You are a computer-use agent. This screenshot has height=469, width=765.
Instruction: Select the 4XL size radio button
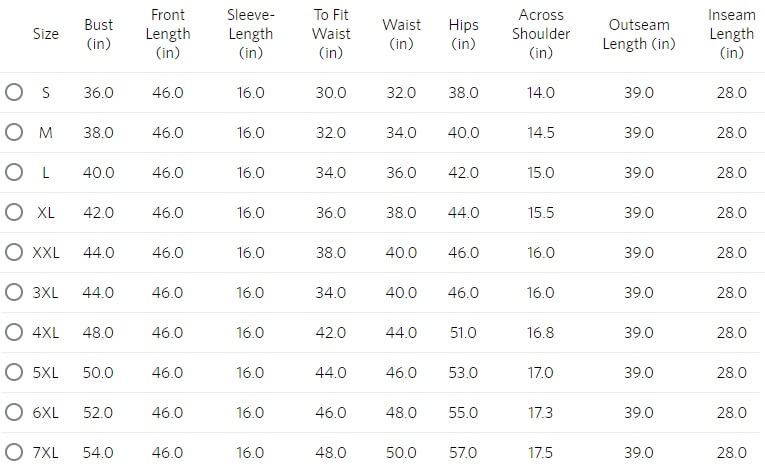[x=14, y=332]
